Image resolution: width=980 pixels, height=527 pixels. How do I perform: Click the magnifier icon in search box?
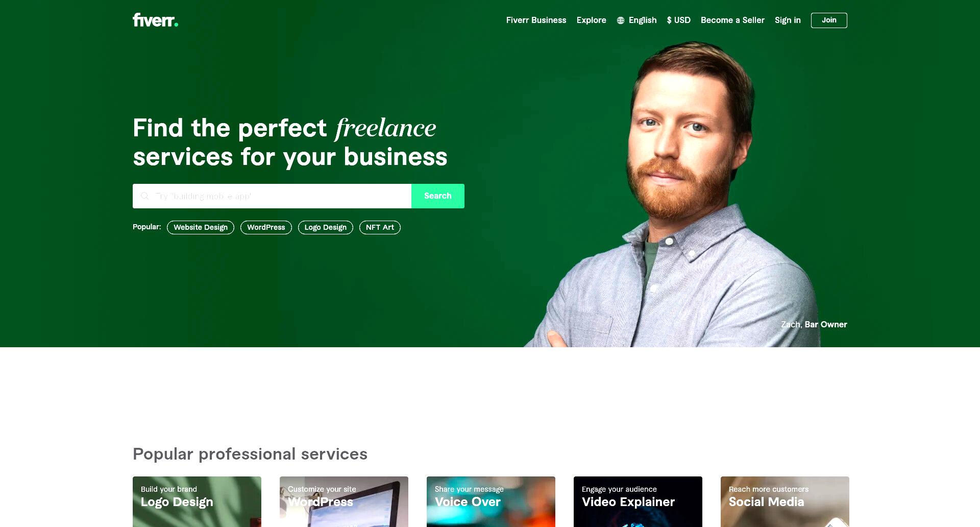pos(145,196)
